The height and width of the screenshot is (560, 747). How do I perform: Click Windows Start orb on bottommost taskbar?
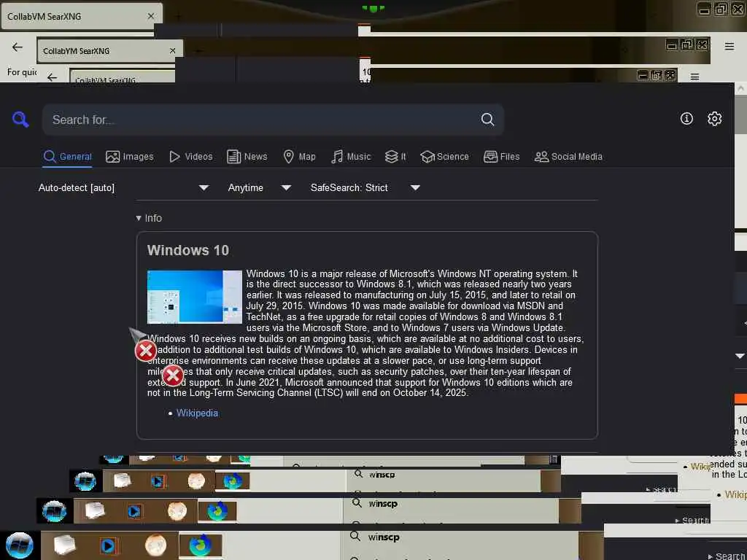pyautogui.click(x=19, y=545)
